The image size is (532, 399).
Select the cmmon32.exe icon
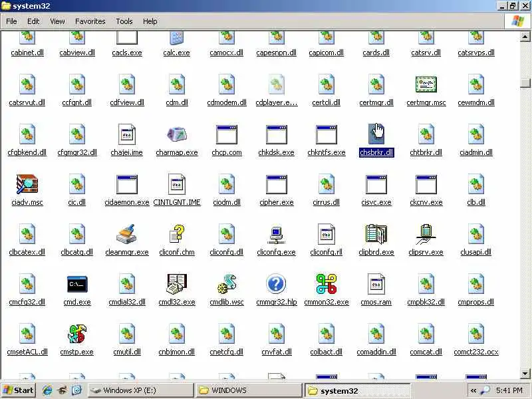[326, 284]
